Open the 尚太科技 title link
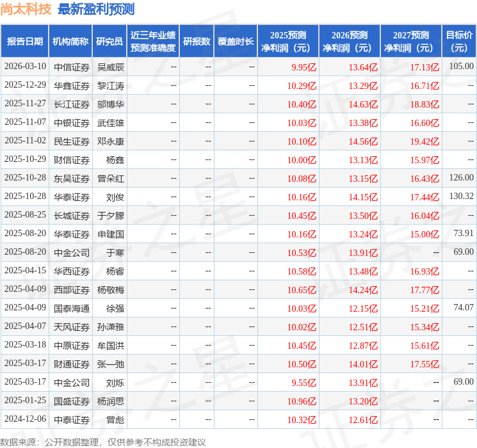 pos(26,9)
